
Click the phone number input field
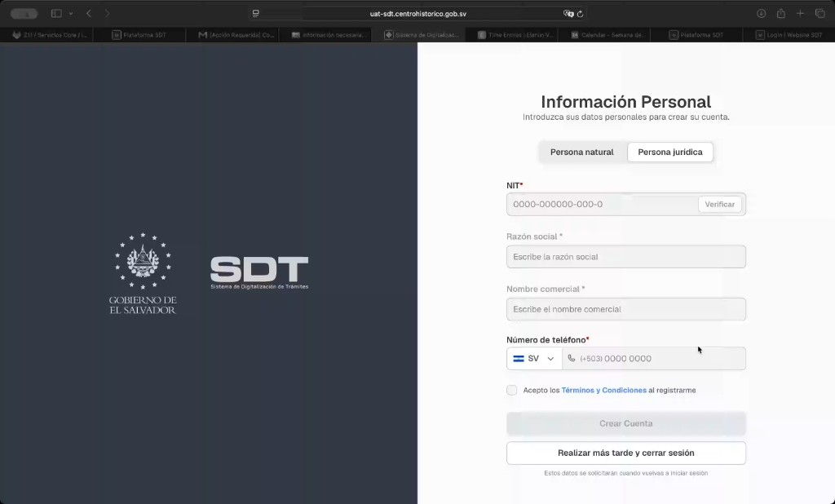coord(654,359)
